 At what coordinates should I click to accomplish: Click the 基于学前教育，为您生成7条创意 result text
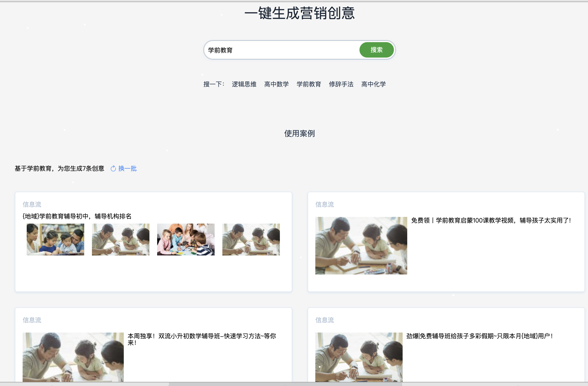[59, 168]
